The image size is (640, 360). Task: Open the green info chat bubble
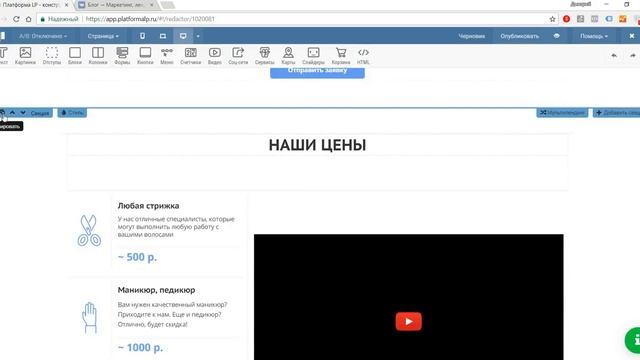633,340
